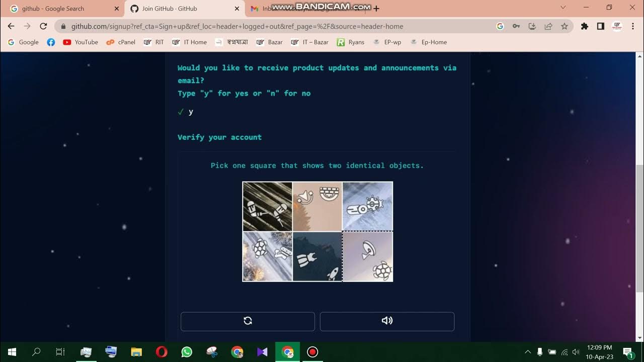Launch Opera from the taskbar

coord(162,352)
